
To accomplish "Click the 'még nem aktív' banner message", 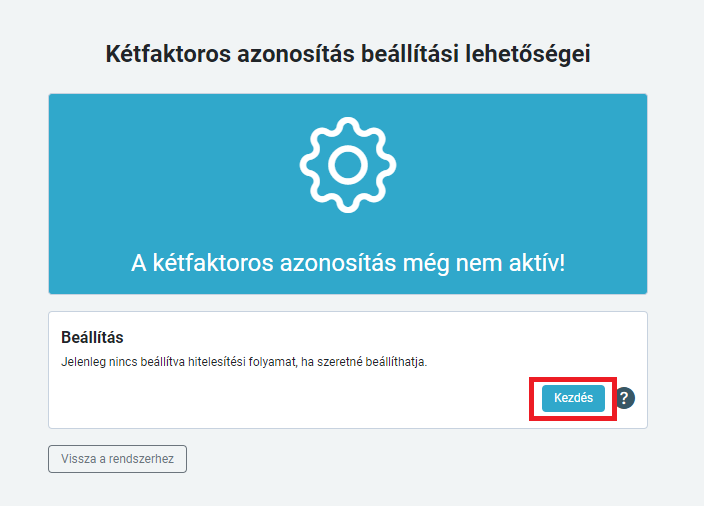I will (x=348, y=263).
